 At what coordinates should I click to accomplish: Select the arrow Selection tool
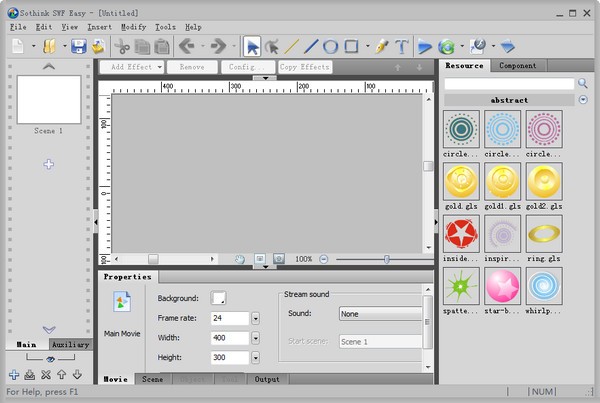coord(253,46)
